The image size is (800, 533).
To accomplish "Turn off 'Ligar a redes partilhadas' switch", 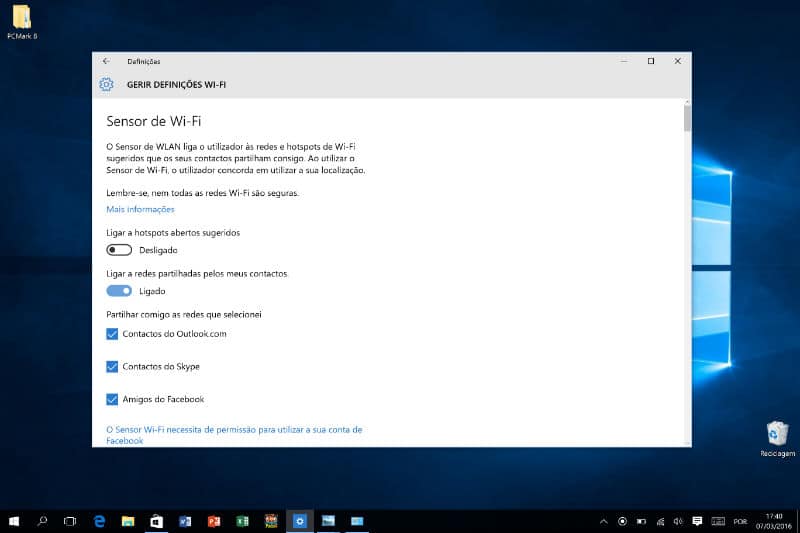I will 119,291.
